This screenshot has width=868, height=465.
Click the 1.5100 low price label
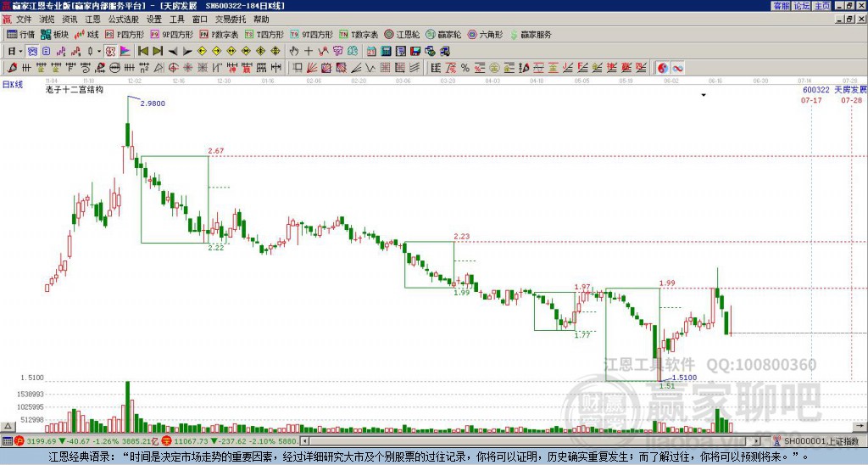[685, 378]
